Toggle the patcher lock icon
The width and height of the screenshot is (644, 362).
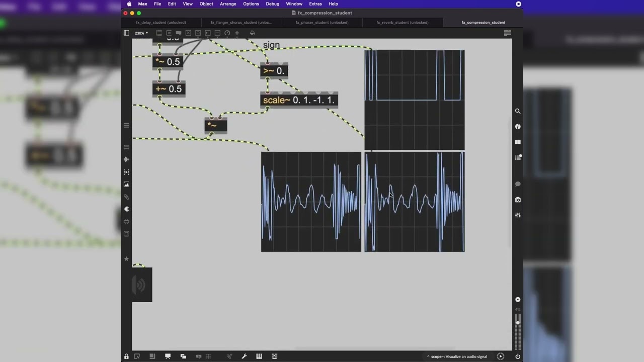click(126, 356)
